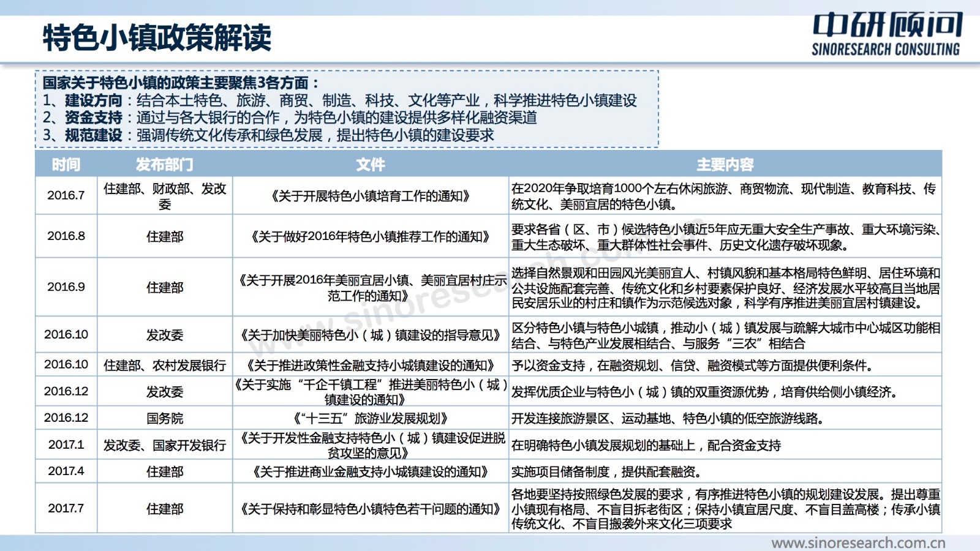Click the 要求各省（区、市）候选特色小镇 content cell
The image size is (980, 551).
(725, 236)
